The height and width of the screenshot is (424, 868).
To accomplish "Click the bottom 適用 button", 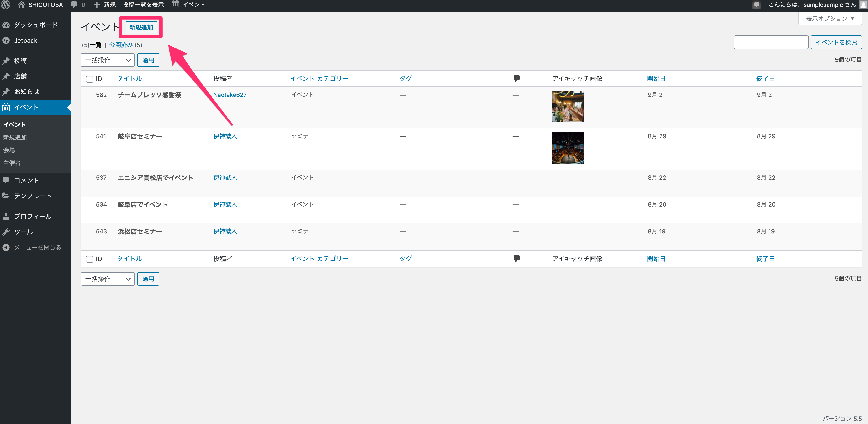I will point(148,279).
